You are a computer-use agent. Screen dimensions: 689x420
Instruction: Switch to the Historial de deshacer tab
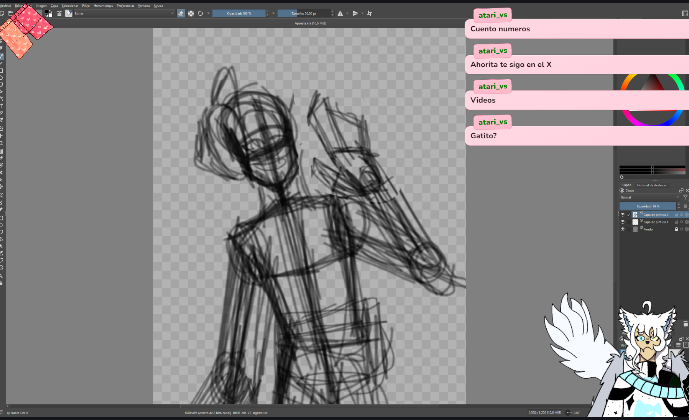(651, 185)
